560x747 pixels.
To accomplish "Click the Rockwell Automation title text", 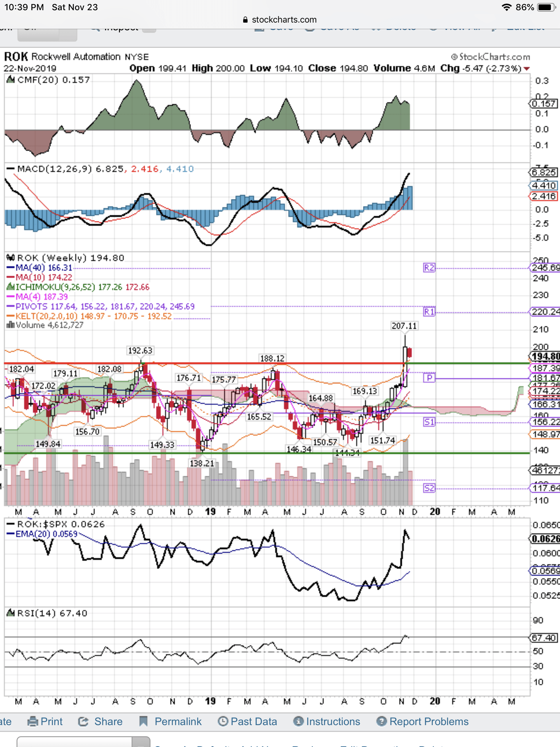I will tap(76, 57).
